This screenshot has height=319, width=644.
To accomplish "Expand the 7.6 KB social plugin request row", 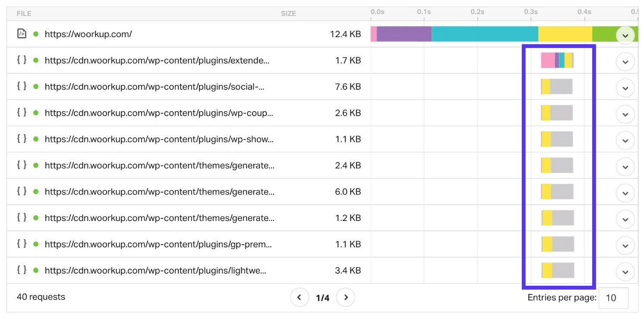I will tap(625, 88).
